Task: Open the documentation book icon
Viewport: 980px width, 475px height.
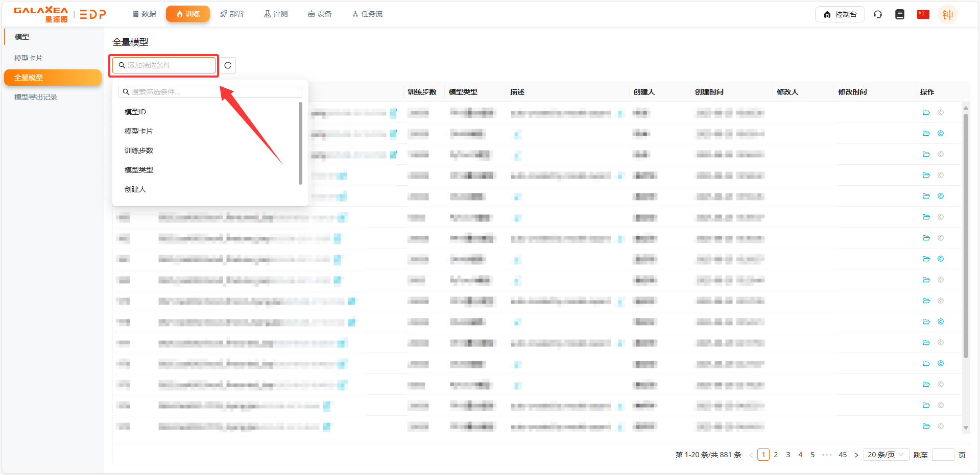Action: (x=900, y=14)
